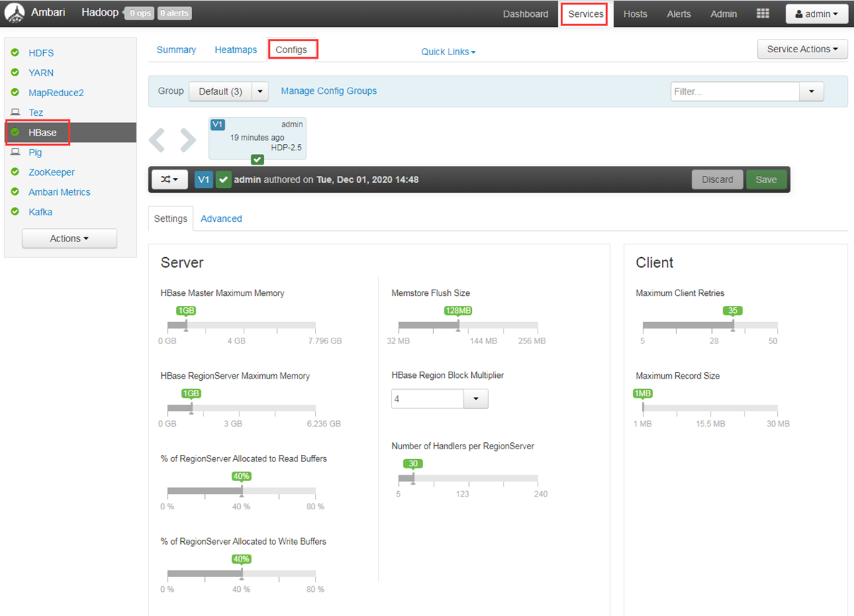854x616 pixels.
Task: Open the Dashboard menu
Action: 526,13
